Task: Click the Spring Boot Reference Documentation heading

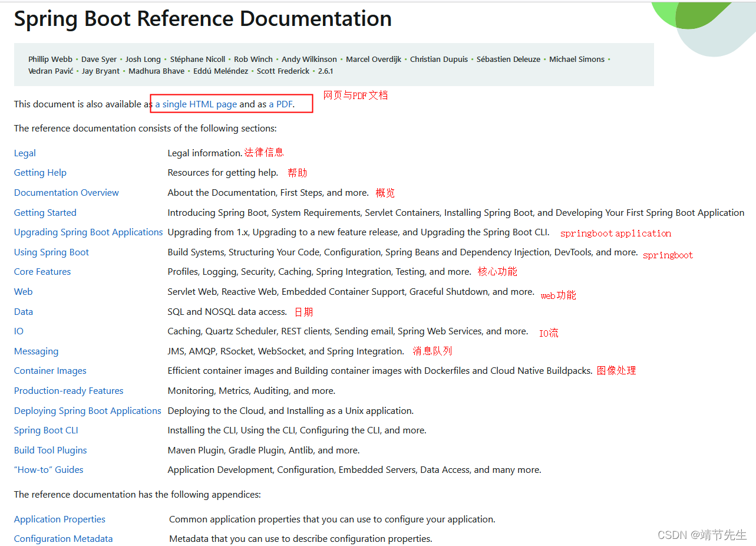Action: click(x=203, y=19)
